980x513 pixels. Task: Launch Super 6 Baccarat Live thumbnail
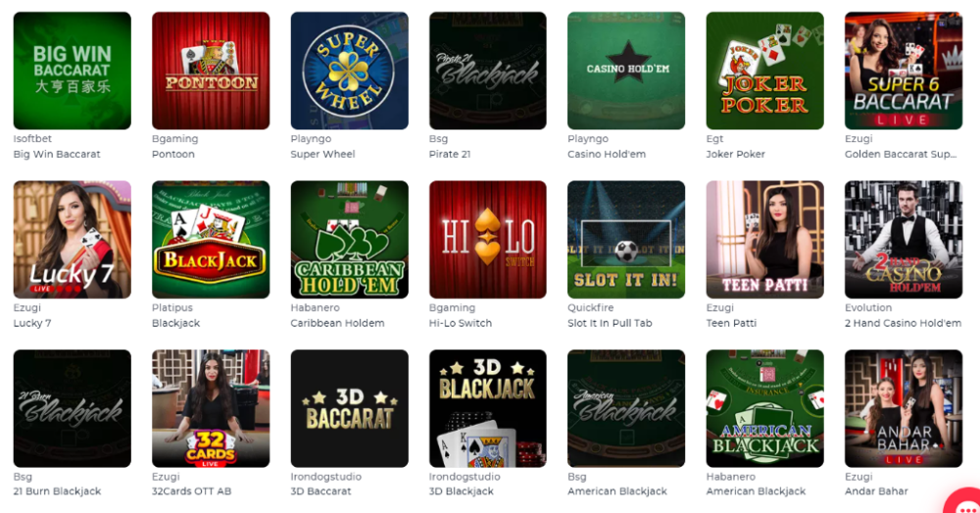pyautogui.click(x=904, y=71)
